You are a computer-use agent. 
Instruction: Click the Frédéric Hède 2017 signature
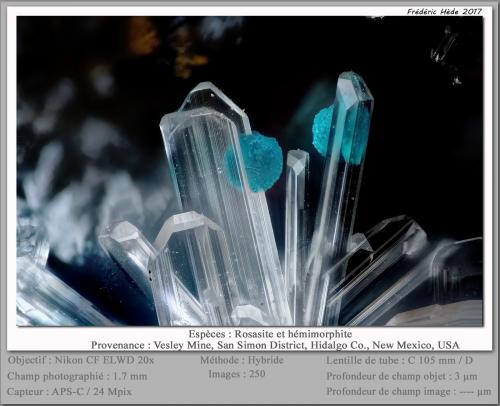click(x=444, y=11)
